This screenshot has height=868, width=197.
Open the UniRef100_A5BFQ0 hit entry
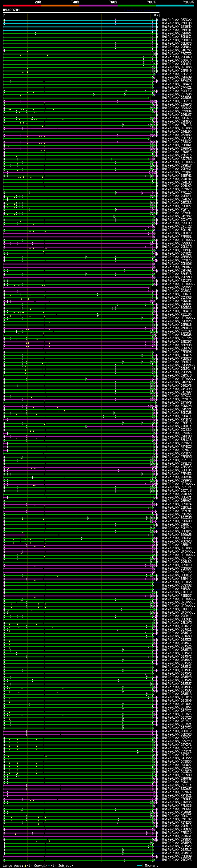click(176, 23)
